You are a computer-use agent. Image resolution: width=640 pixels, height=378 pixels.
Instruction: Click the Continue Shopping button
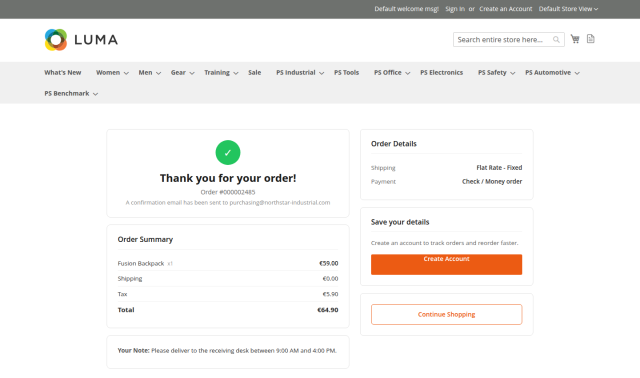point(446,314)
